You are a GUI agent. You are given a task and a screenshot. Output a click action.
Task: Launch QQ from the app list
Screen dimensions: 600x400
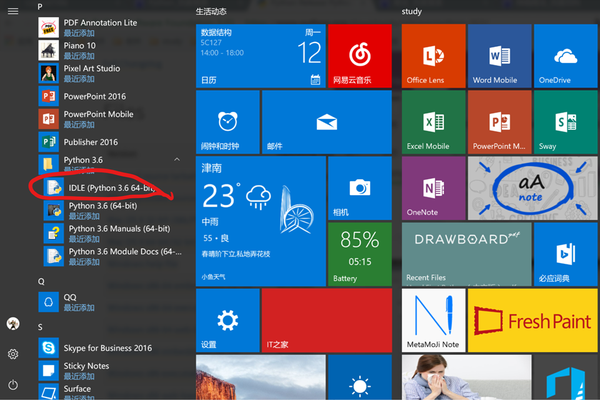[x=111, y=302]
